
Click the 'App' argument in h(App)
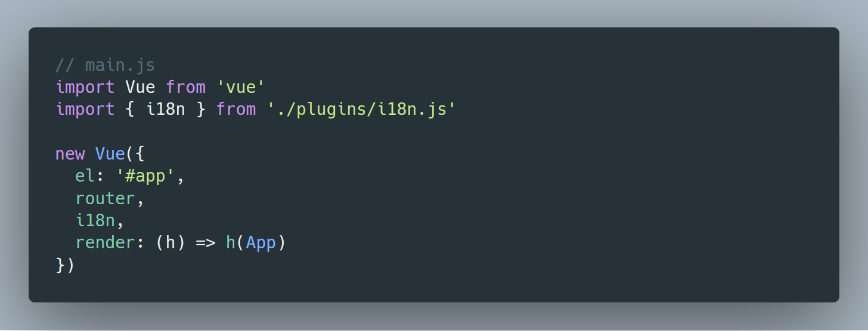(x=261, y=243)
